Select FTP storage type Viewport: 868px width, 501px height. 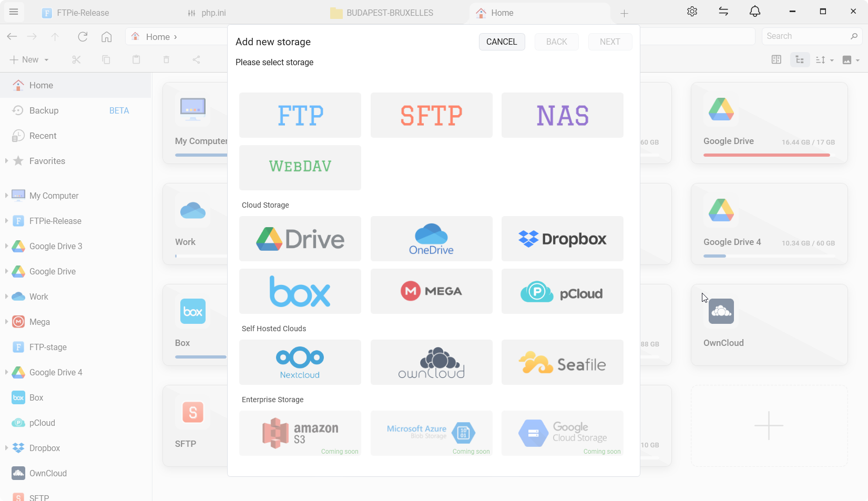(x=300, y=115)
